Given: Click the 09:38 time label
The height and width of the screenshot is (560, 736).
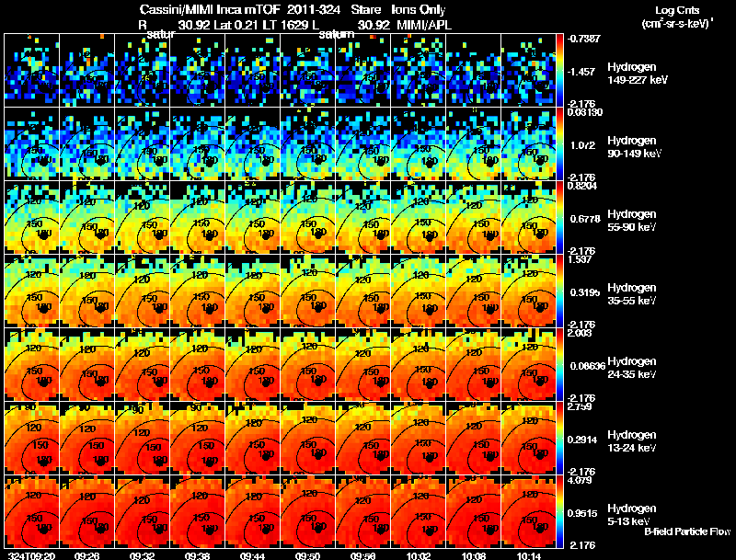Looking at the screenshot, I should tap(197, 555).
